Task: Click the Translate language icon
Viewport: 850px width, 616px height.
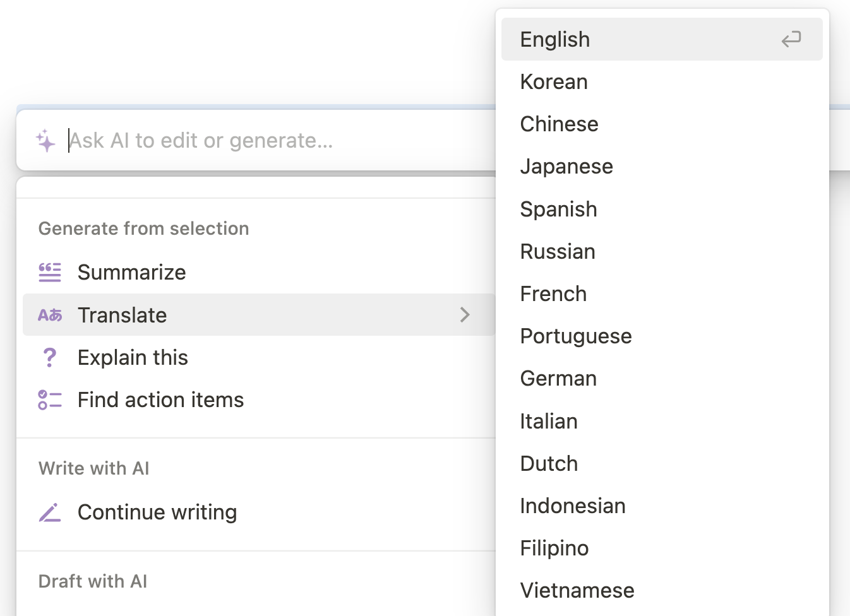Action: tap(50, 315)
